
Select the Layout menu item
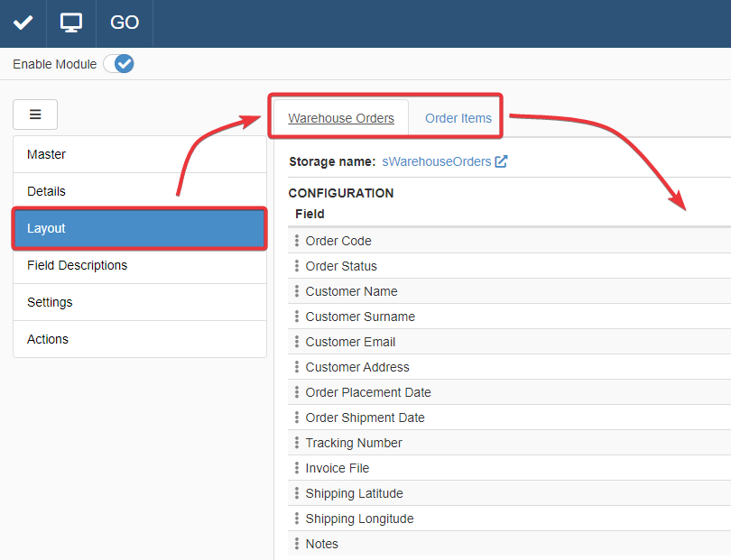[x=139, y=228]
